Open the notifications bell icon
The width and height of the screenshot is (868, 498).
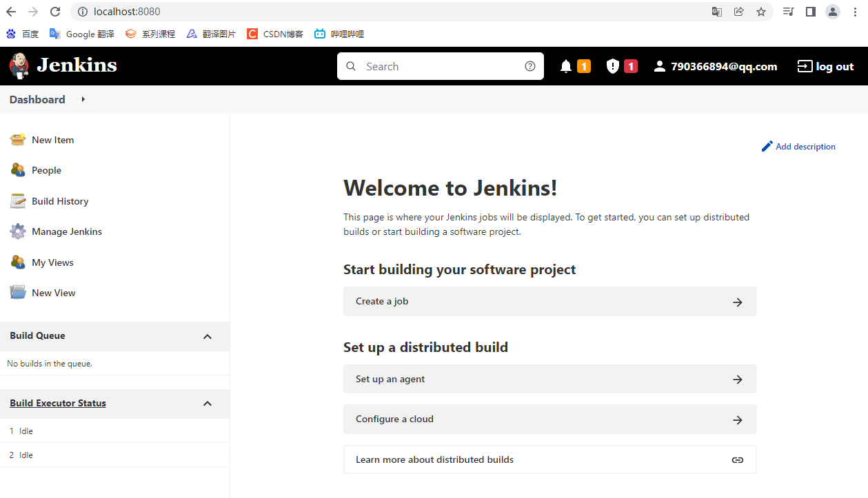566,66
